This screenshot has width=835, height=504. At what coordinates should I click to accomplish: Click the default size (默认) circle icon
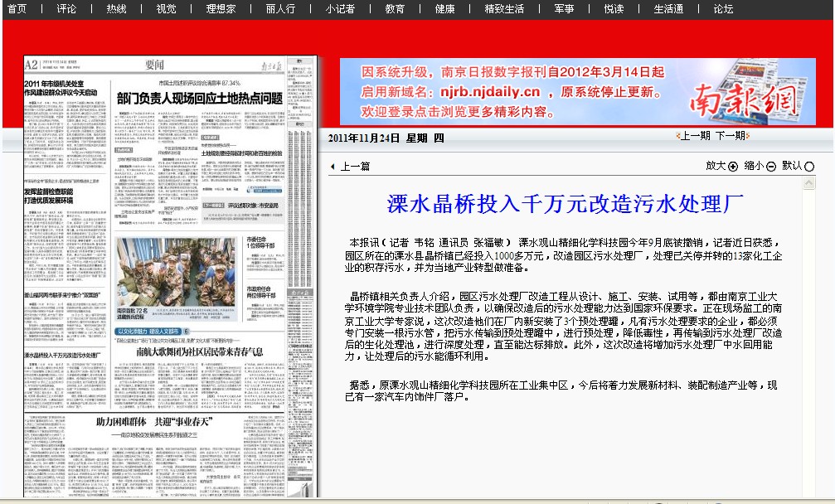pyautogui.click(x=809, y=167)
